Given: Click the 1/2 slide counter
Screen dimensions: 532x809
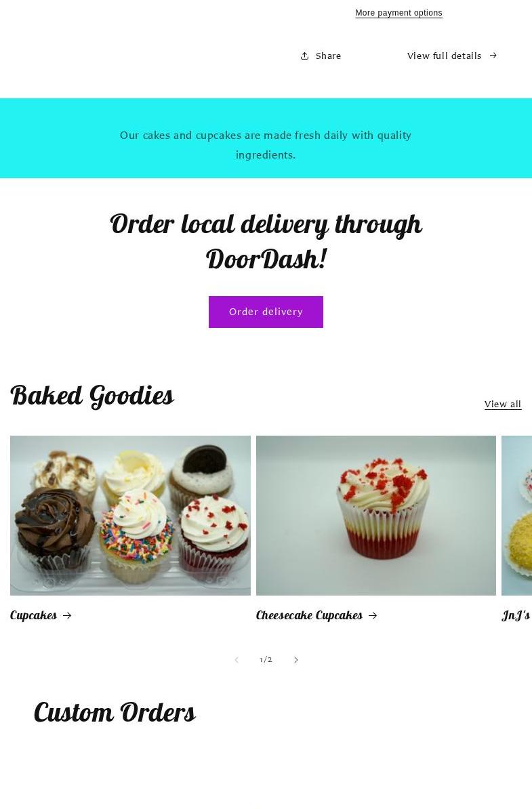Looking at the screenshot, I should click(x=266, y=660).
